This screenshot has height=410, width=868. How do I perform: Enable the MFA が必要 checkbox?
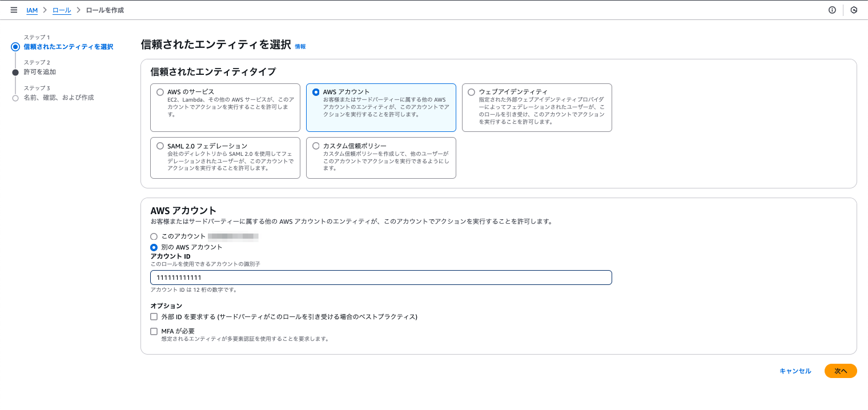[x=154, y=331]
